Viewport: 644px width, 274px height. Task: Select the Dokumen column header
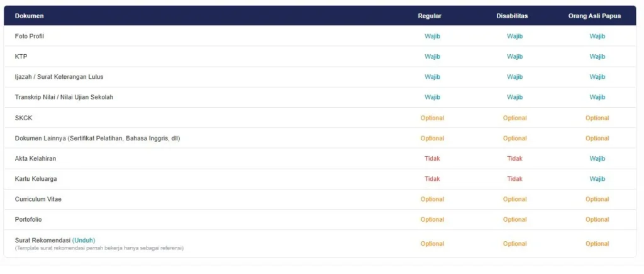29,16
